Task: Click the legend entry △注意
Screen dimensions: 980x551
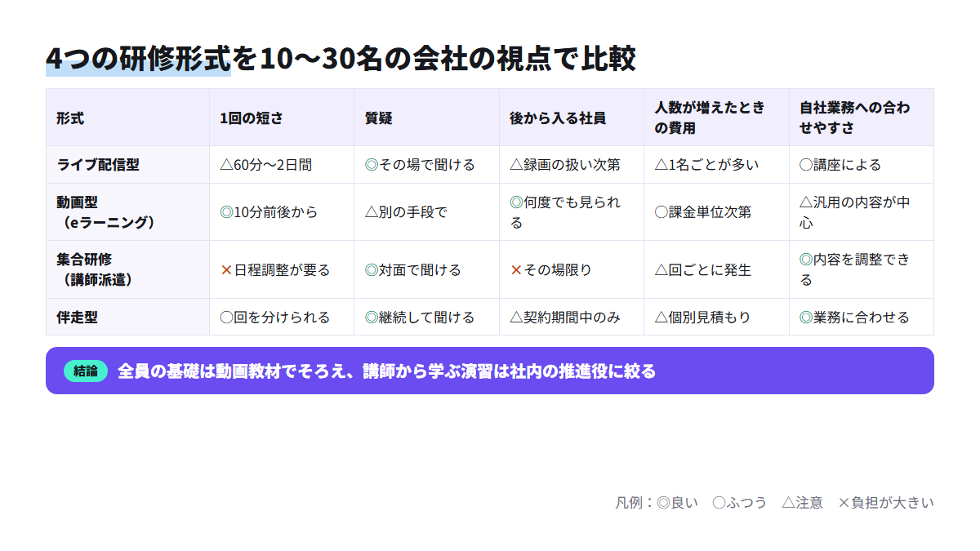Action: 802,503
